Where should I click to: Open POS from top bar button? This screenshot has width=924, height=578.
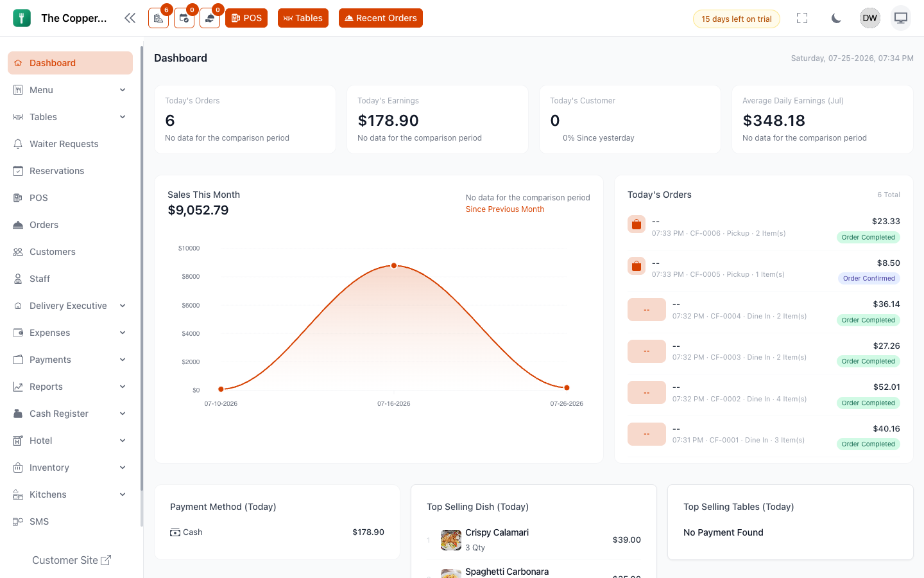246,18
